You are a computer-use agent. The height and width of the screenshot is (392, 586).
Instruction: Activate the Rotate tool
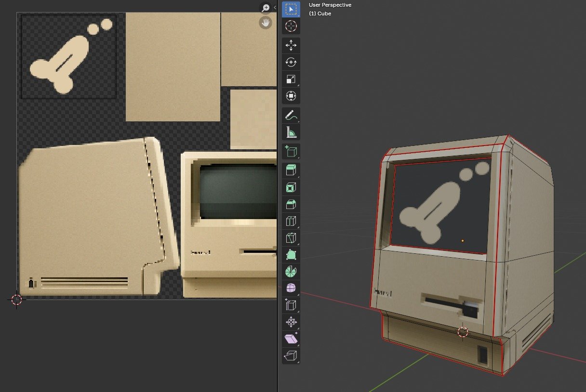(x=291, y=63)
